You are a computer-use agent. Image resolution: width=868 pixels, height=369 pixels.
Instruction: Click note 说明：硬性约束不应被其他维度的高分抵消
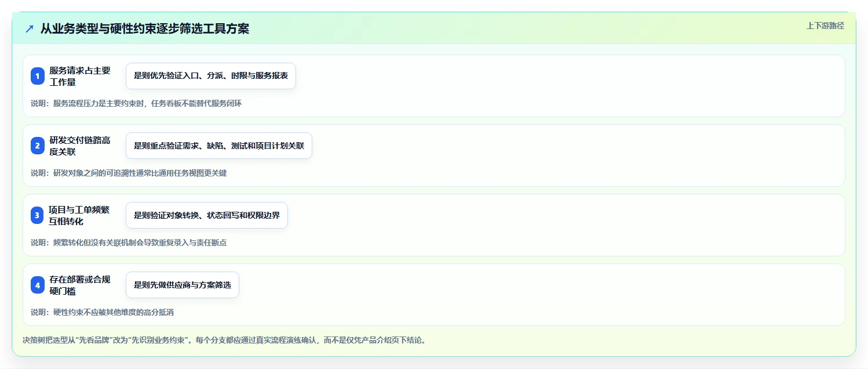pos(102,312)
